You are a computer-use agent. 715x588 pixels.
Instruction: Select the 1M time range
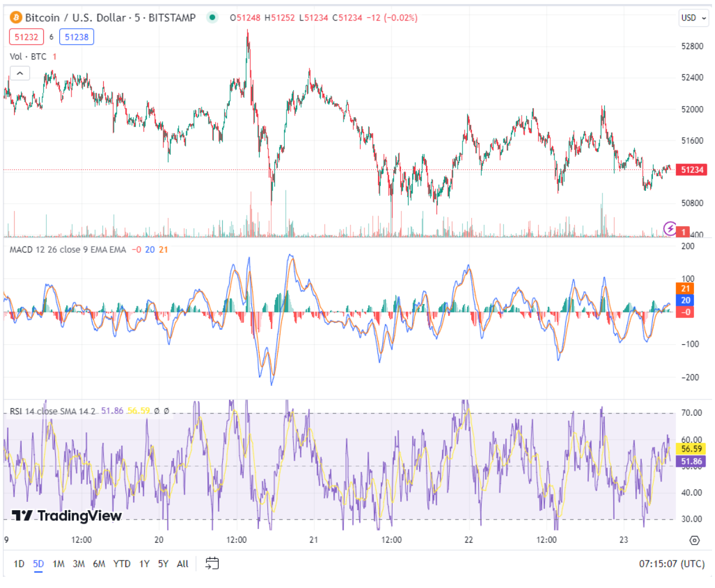point(59,563)
